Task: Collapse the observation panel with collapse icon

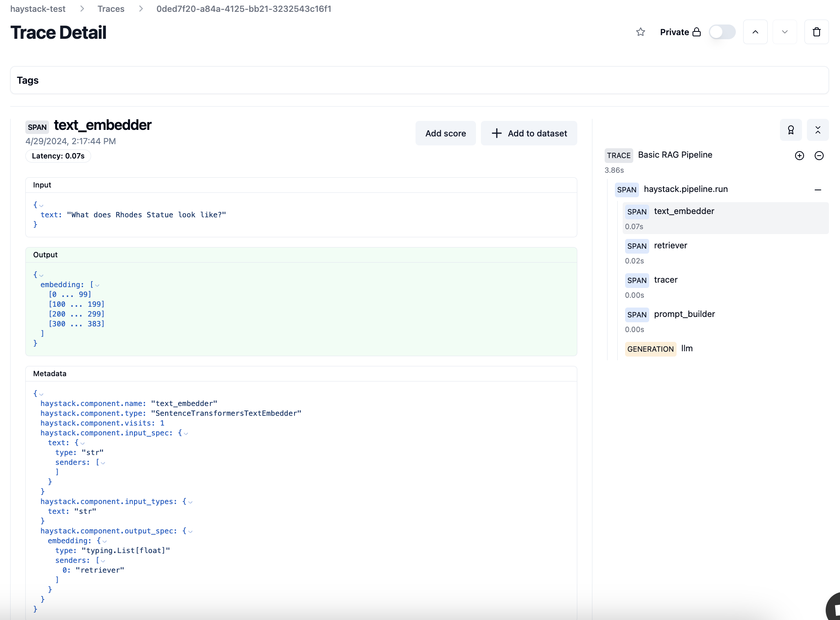Action: (x=818, y=130)
